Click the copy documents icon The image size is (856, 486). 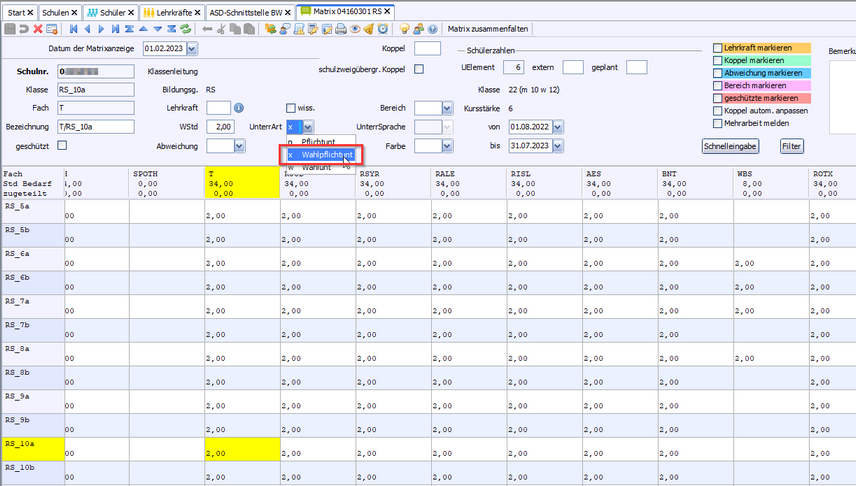[x=235, y=29]
